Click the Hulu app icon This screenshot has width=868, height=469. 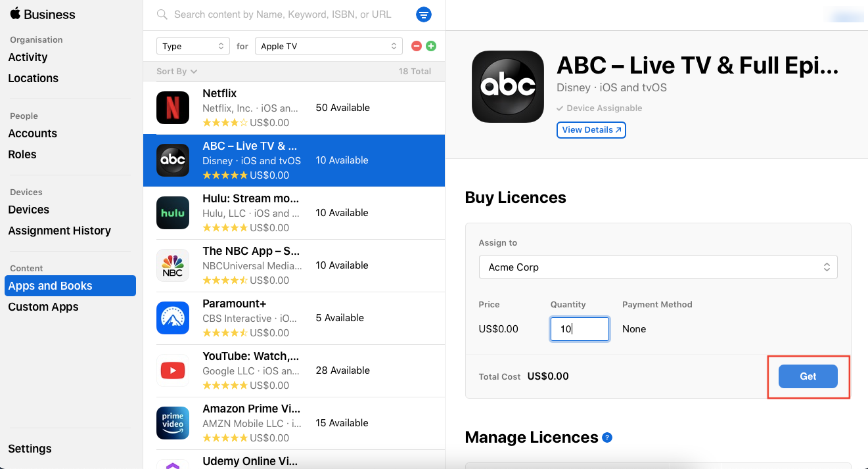click(173, 213)
